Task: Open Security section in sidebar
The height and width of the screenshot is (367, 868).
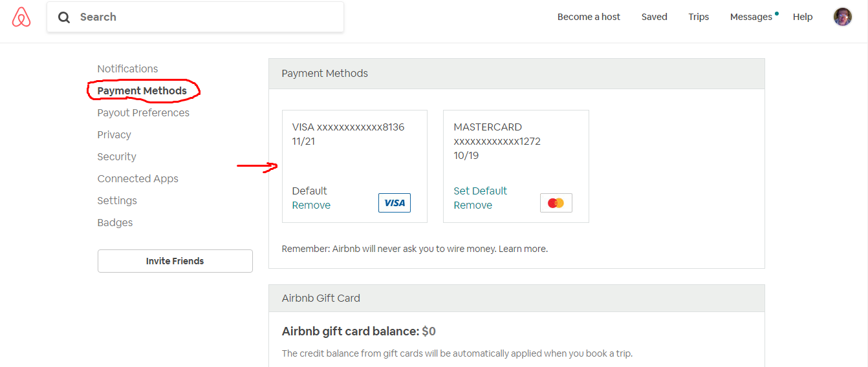Action: coord(116,156)
